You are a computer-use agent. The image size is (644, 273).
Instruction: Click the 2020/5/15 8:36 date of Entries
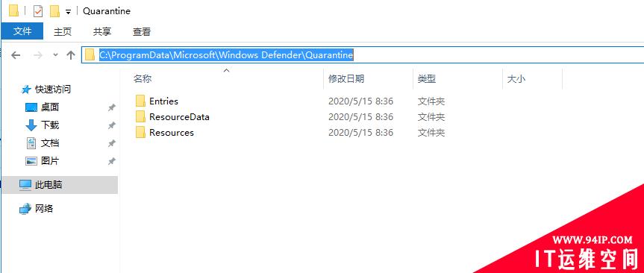360,101
